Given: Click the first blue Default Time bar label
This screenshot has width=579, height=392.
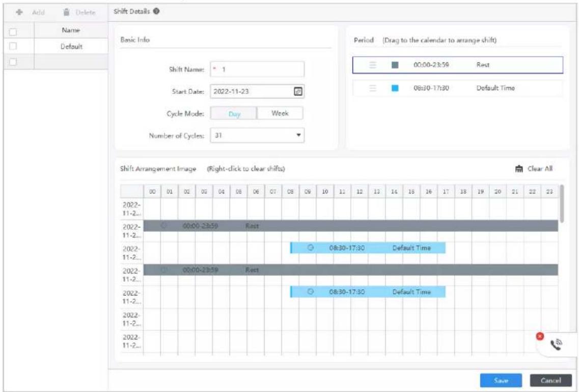Looking at the screenshot, I should (x=411, y=248).
